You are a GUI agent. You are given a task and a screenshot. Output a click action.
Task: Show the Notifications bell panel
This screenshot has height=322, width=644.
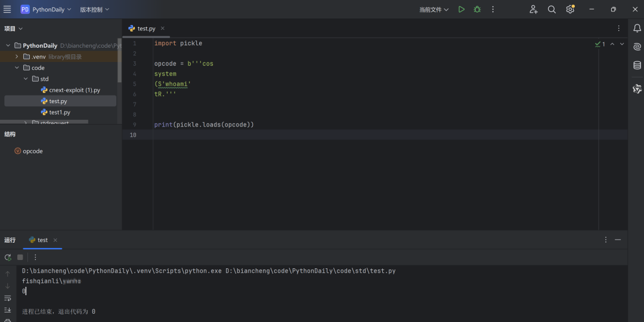coord(637,28)
